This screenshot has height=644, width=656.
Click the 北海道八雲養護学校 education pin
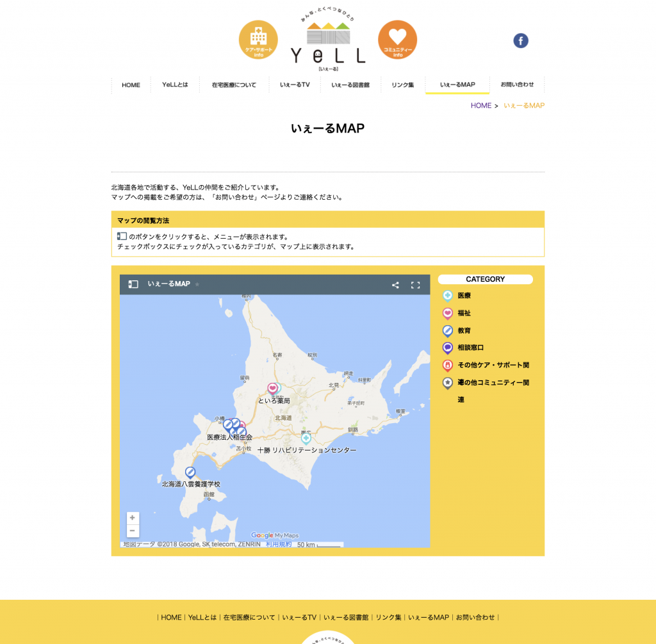190,472
